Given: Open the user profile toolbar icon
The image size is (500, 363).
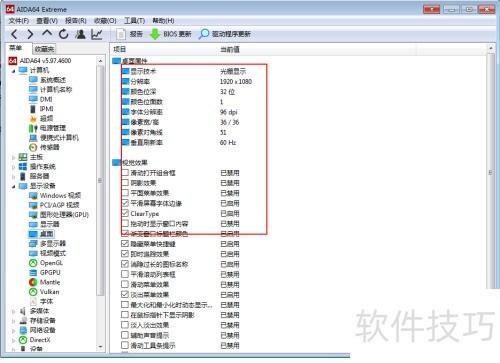Looking at the screenshot, I should (80, 34).
